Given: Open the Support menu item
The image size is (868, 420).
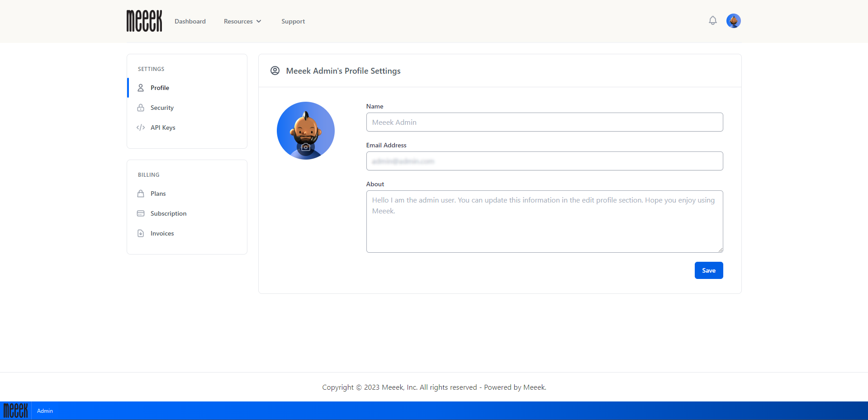Looking at the screenshot, I should pos(293,21).
